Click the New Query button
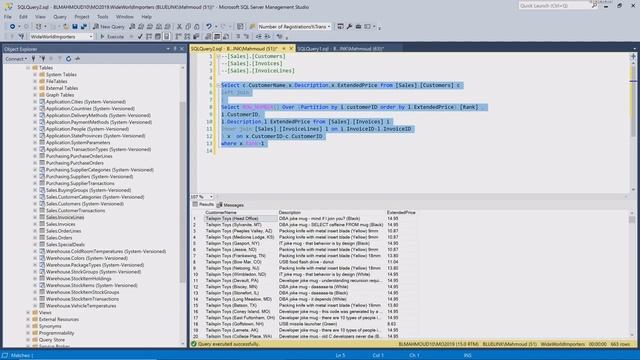The image size is (640, 360). pos(109,27)
